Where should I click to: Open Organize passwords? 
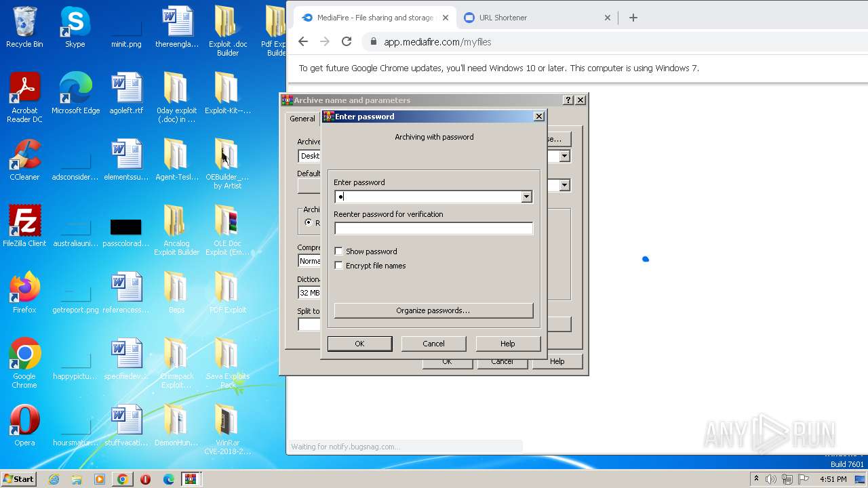pyautogui.click(x=433, y=310)
